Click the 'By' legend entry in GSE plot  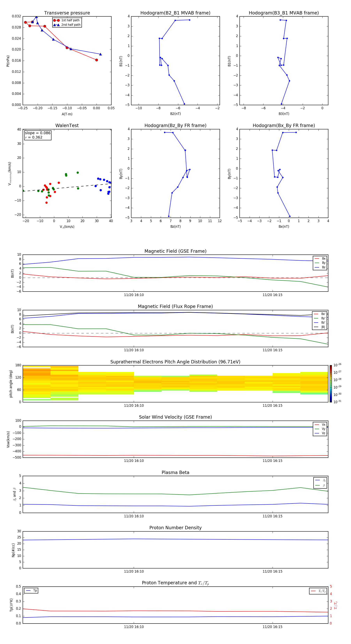tap(320, 263)
